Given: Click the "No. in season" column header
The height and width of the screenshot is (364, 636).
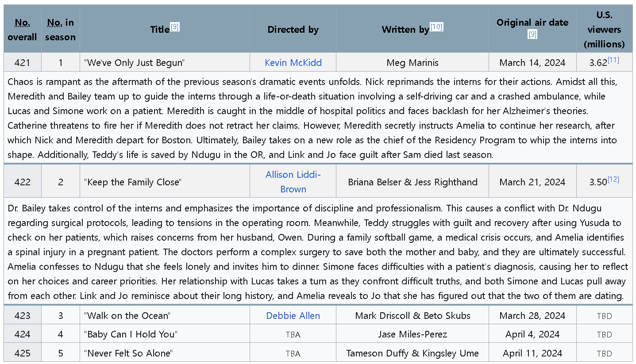Looking at the screenshot, I should [60, 30].
